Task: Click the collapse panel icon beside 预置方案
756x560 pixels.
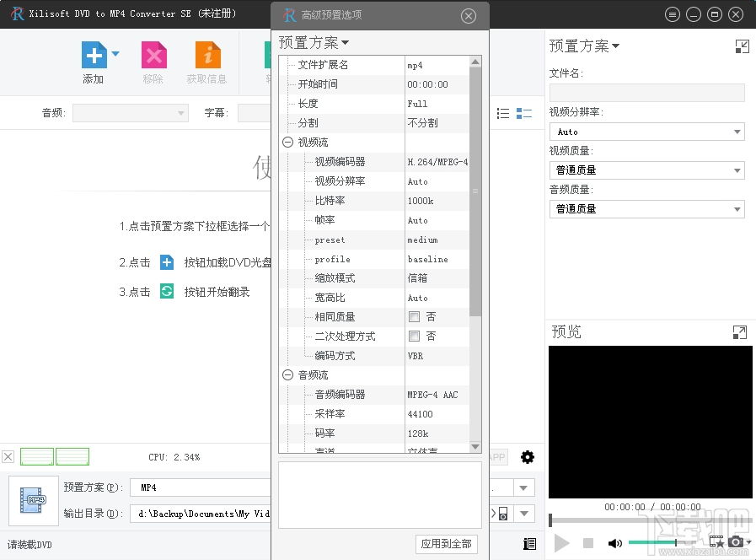Action: 742,46
